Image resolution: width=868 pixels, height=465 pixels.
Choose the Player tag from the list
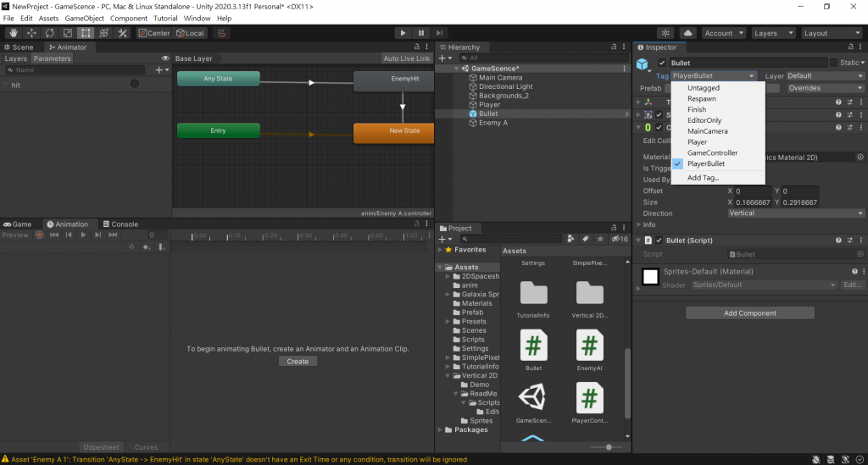coord(697,142)
